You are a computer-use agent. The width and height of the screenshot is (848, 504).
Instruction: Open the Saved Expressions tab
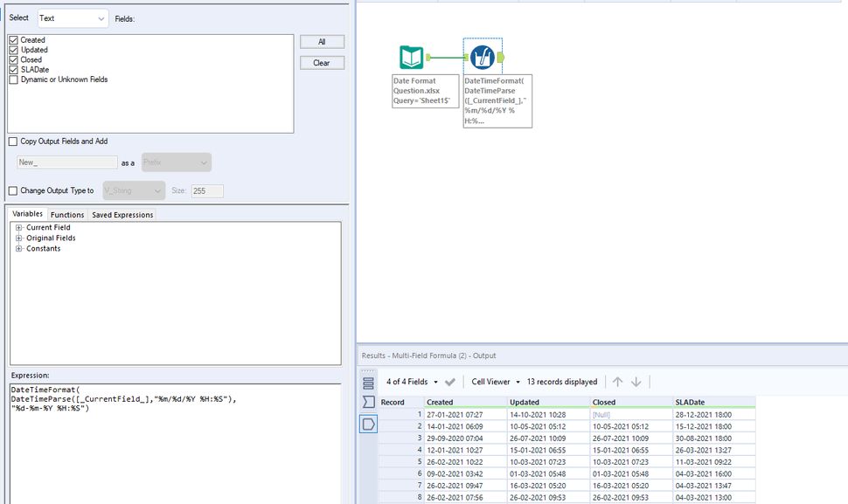click(122, 215)
